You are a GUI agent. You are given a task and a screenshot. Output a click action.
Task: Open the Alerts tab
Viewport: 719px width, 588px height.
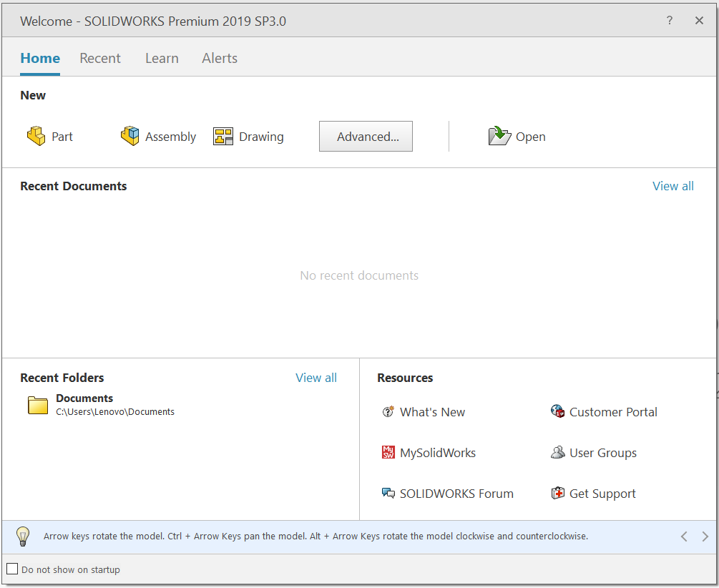220,59
